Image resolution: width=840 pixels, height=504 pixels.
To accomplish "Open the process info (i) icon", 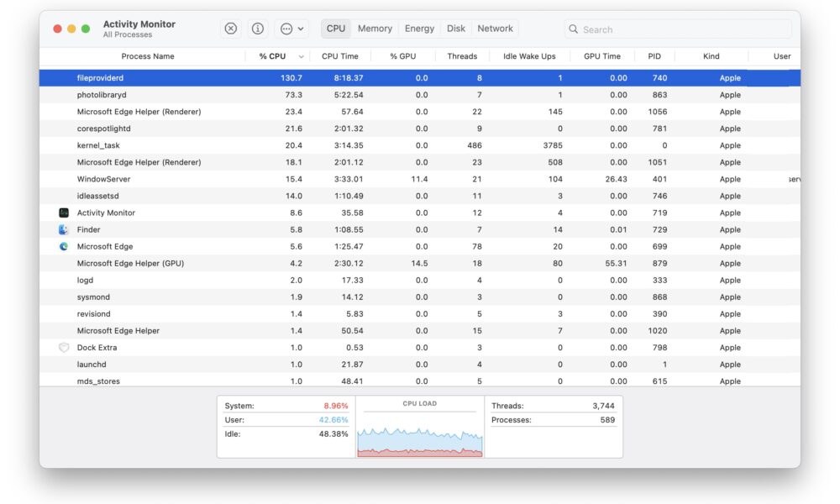I will click(x=258, y=29).
